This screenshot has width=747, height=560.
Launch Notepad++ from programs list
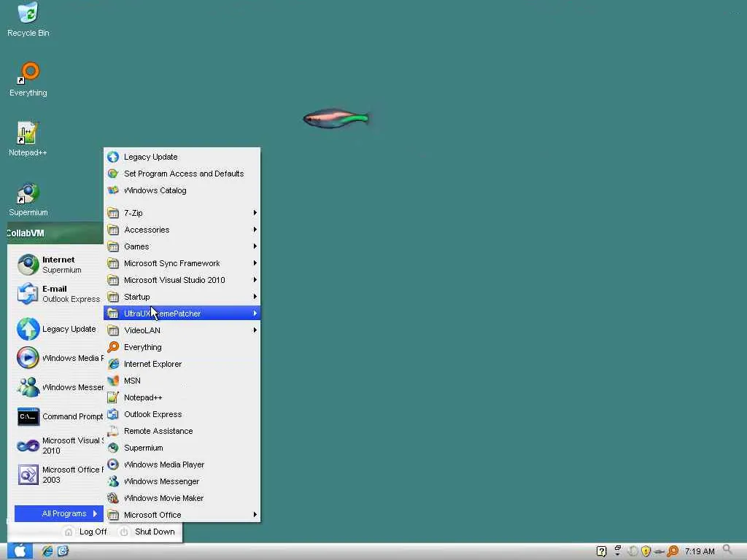[182, 397]
